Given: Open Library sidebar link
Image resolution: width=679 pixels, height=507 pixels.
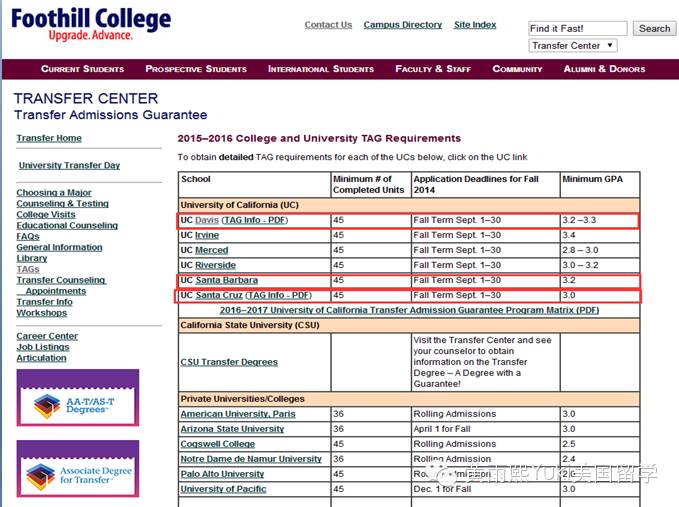Looking at the screenshot, I should click(x=32, y=258).
